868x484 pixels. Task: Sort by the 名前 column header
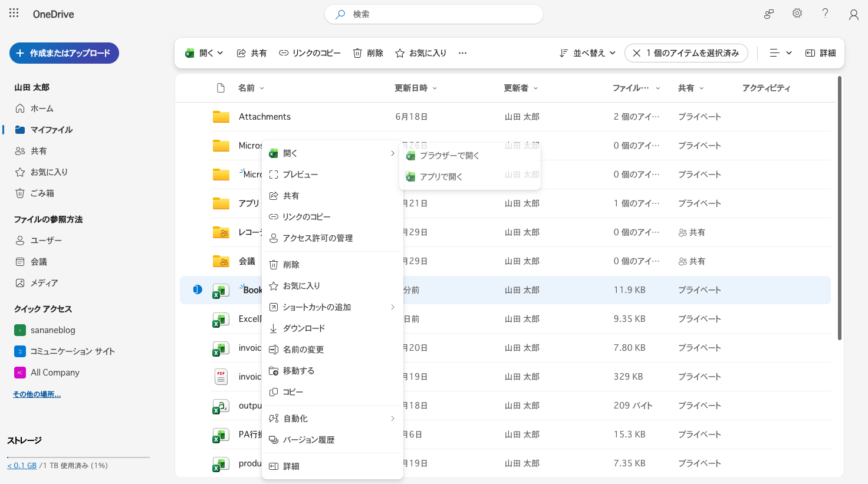pyautogui.click(x=251, y=88)
